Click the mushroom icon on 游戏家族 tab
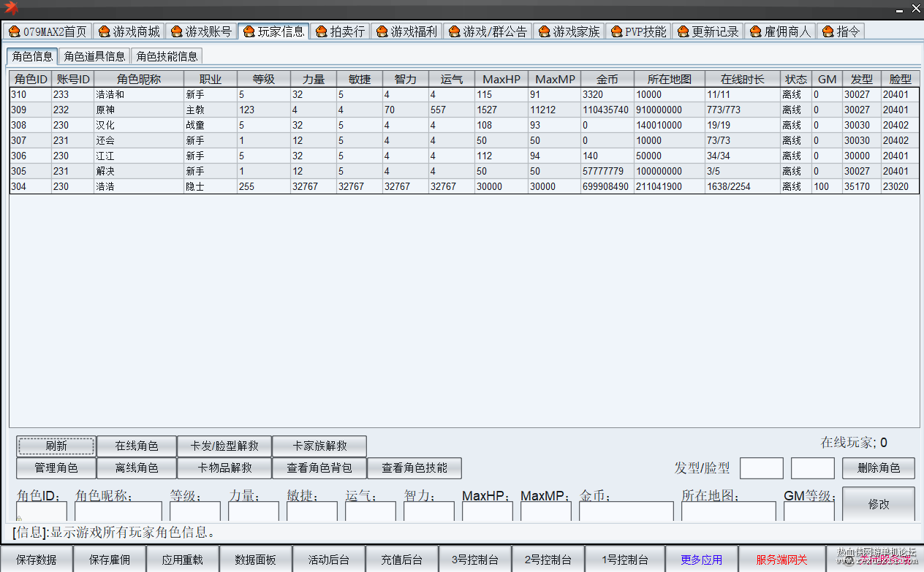This screenshot has width=924, height=572. [545, 31]
